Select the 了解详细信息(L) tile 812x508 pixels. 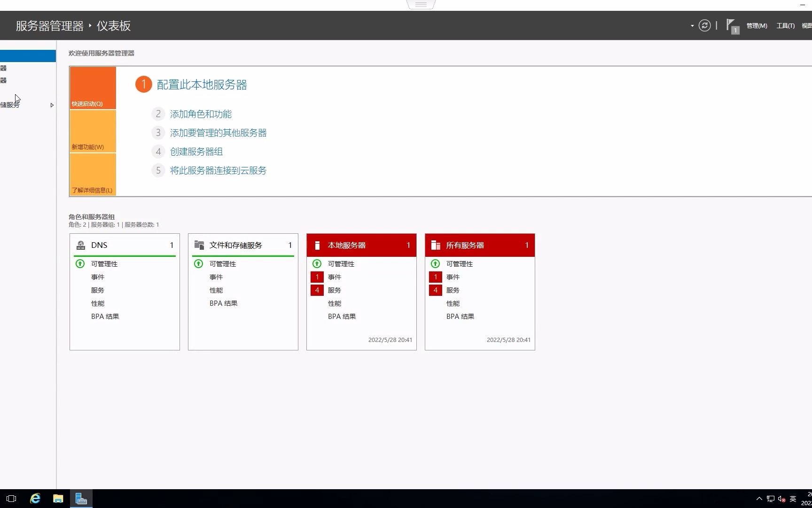point(93,174)
